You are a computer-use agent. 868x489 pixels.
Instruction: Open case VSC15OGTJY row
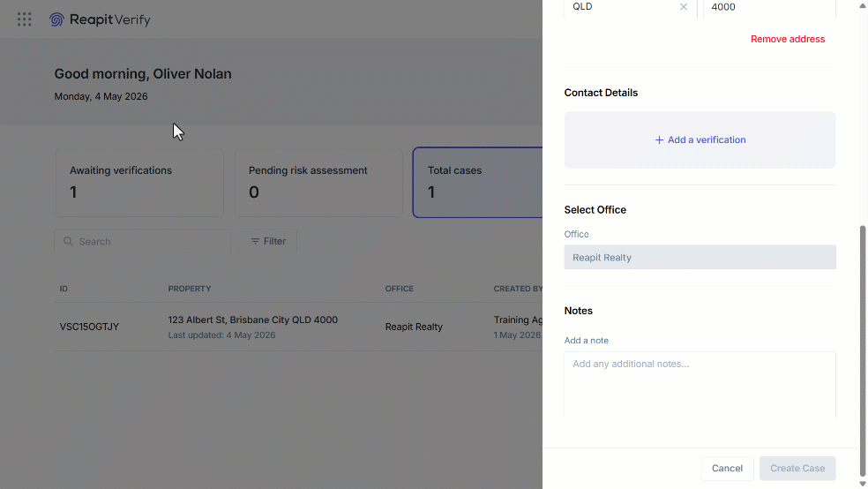(298, 327)
